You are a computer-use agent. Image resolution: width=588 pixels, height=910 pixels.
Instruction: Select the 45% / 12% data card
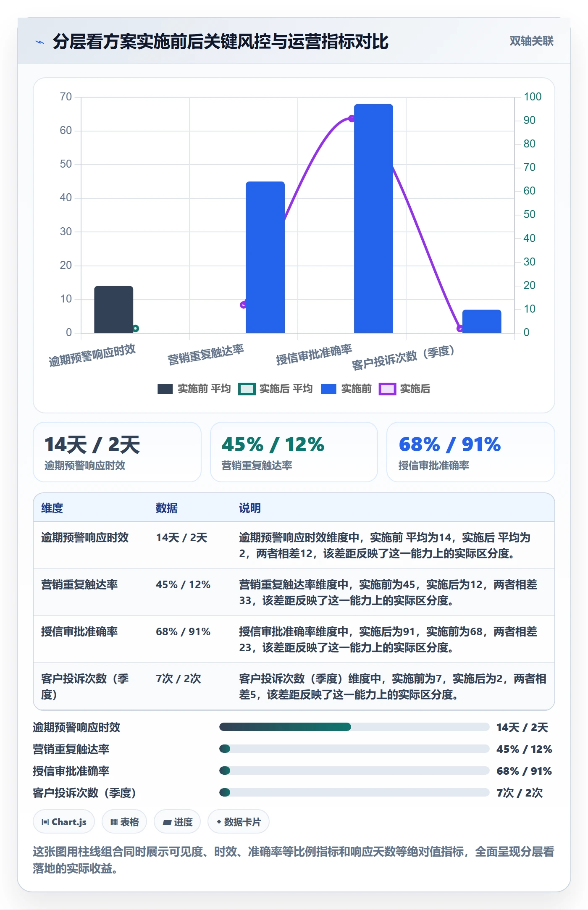click(x=294, y=452)
